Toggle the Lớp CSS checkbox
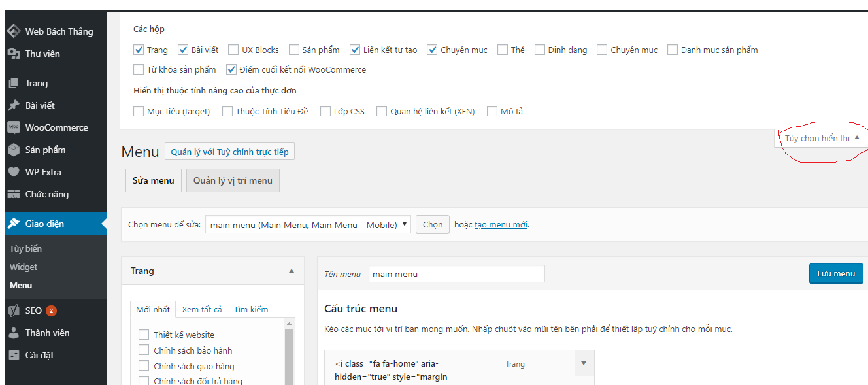Screen dimensions: 868x385 [x=325, y=111]
